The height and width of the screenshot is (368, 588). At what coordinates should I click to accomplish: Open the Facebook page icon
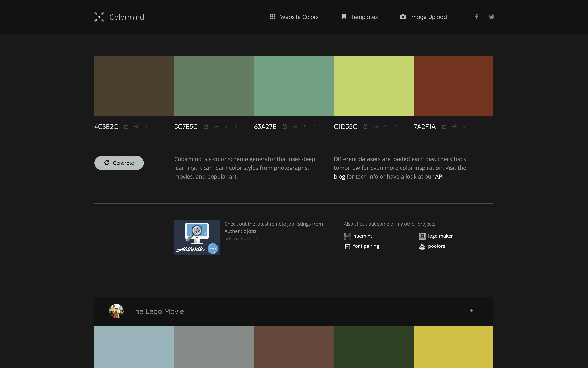click(x=477, y=17)
